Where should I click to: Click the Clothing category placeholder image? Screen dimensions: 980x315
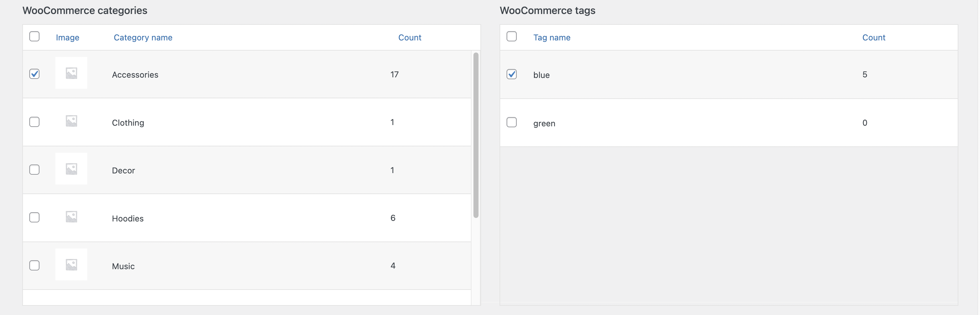tap(71, 121)
